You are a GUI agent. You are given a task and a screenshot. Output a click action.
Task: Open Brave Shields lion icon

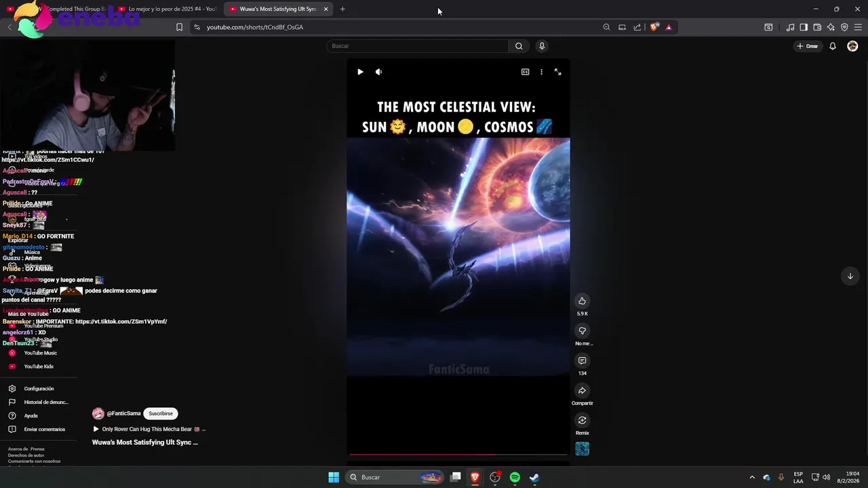tap(654, 27)
